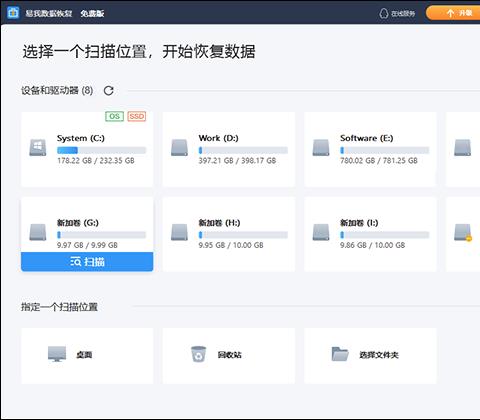Viewport: 480px width, 420px height.
Task: Click the 桌面 desktop label
Action: 84,355
